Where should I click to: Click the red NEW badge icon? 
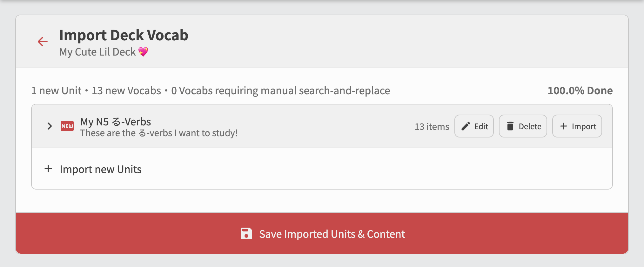[x=67, y=126]
